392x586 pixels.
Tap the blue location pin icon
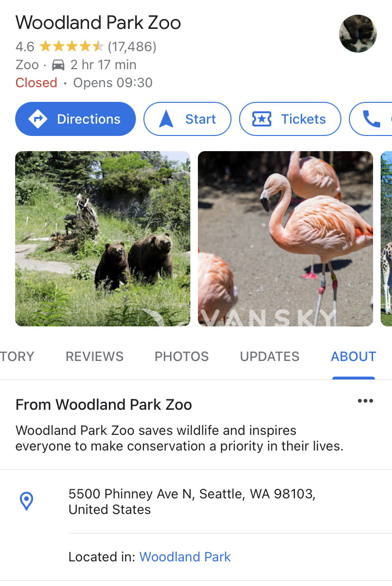tap(27, 501)
